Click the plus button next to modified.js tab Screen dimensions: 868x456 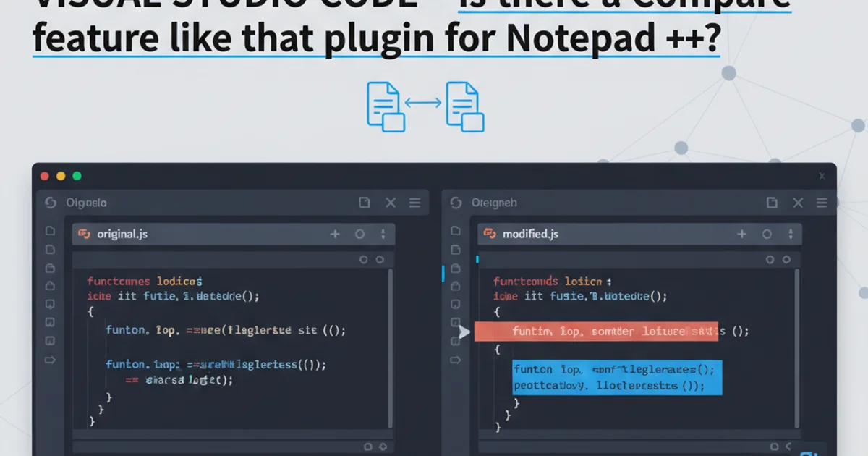[742, 234]
